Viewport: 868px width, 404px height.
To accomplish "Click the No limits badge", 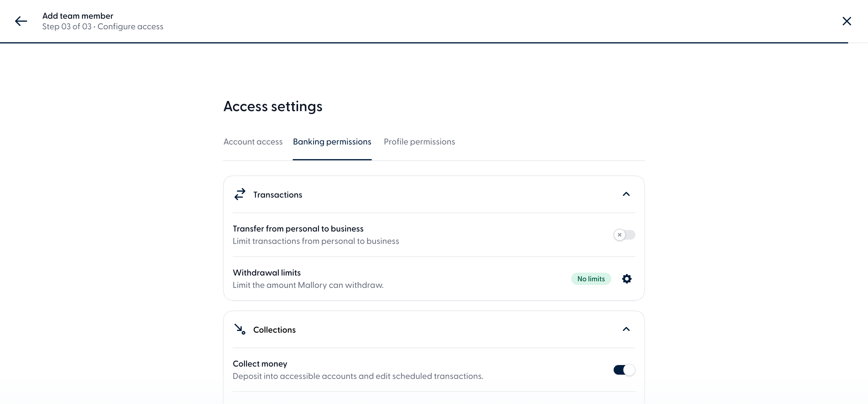I will coord(591,279).
